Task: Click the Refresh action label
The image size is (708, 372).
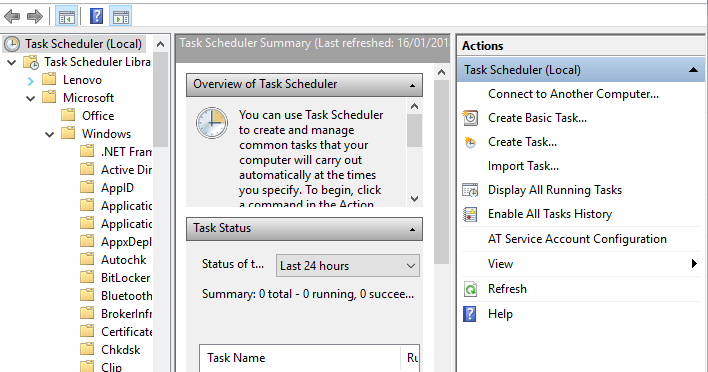Action: 507,289
